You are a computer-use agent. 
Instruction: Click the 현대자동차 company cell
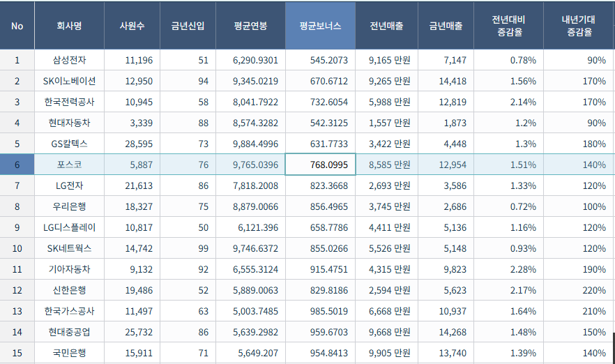point(70,123)
